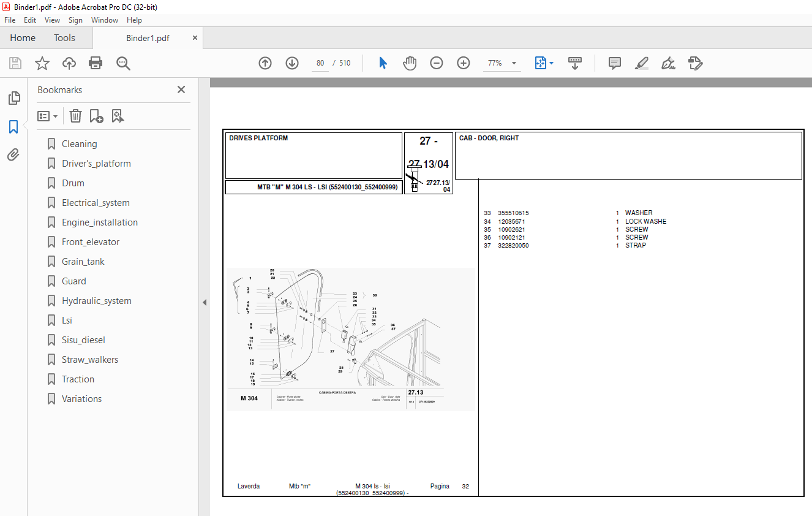
Task: Click the STRAP entry in the parts list
Action: tap(636, 245)
